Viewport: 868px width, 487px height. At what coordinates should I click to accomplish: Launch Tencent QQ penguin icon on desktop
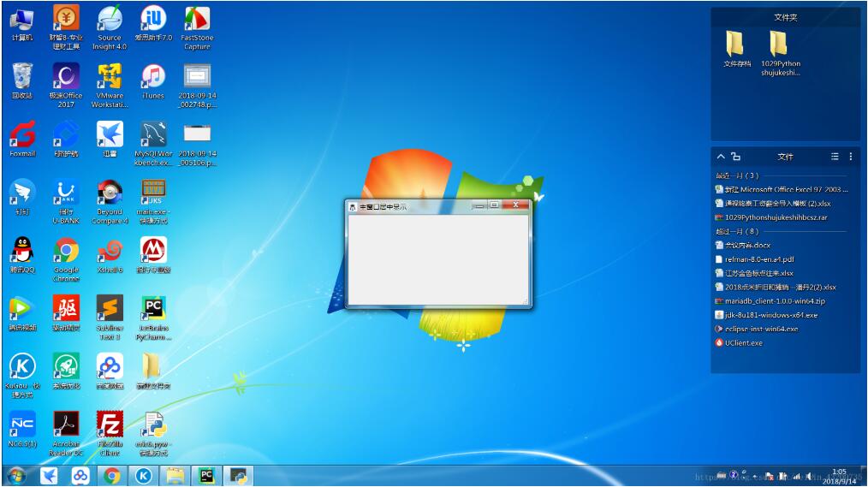[x=22, y=255]
